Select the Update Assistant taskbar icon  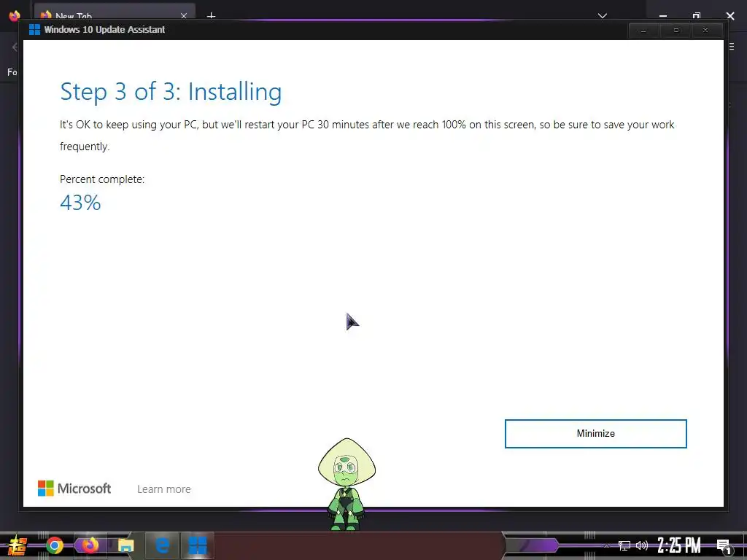coord(197,545)
